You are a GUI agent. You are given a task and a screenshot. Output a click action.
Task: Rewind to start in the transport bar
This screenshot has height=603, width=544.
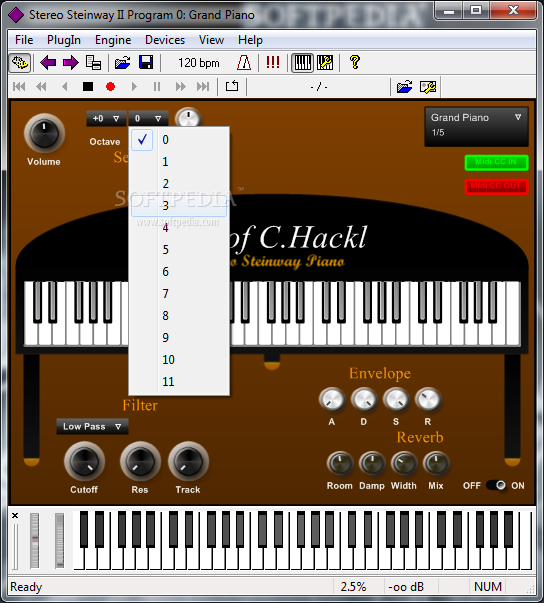[19, 87]
